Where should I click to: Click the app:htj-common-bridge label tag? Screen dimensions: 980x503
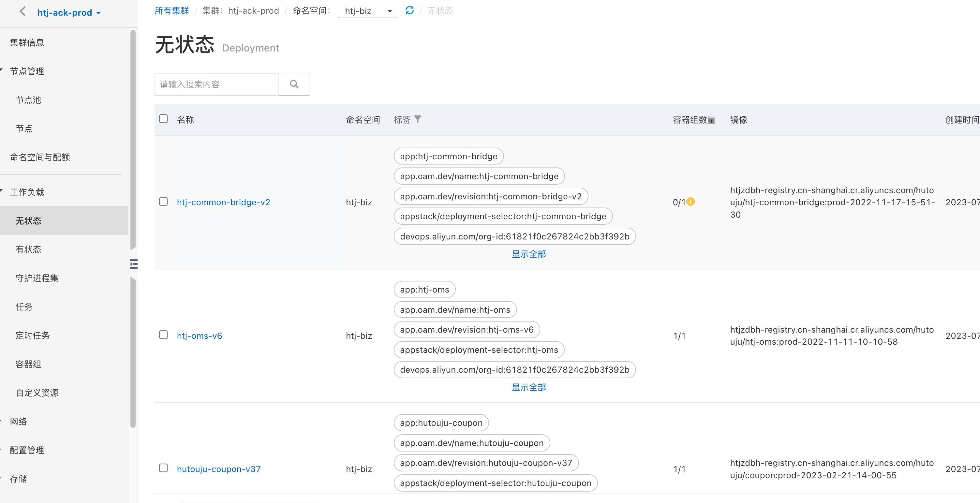click(449, 156)
